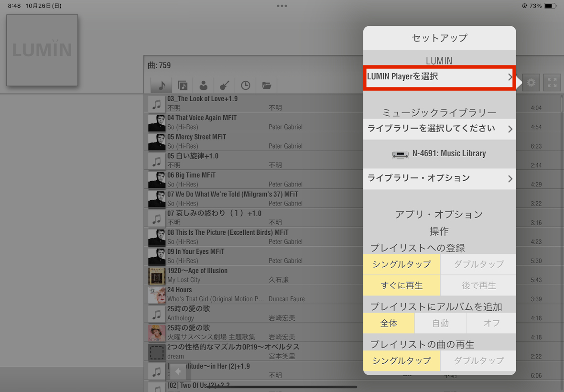Toggle the fullscreen expand icon
The width and height of the screenshot is (564, 392).
552,83
